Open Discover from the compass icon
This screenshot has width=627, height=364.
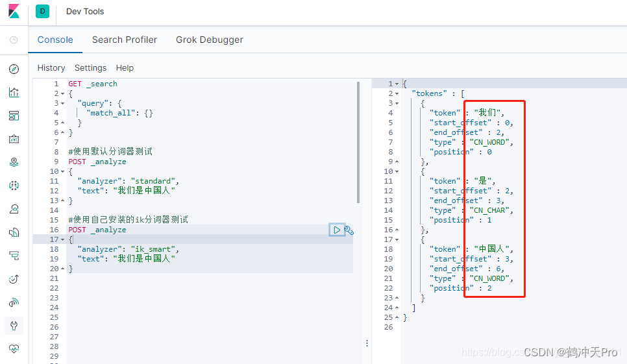click(14, 69)
